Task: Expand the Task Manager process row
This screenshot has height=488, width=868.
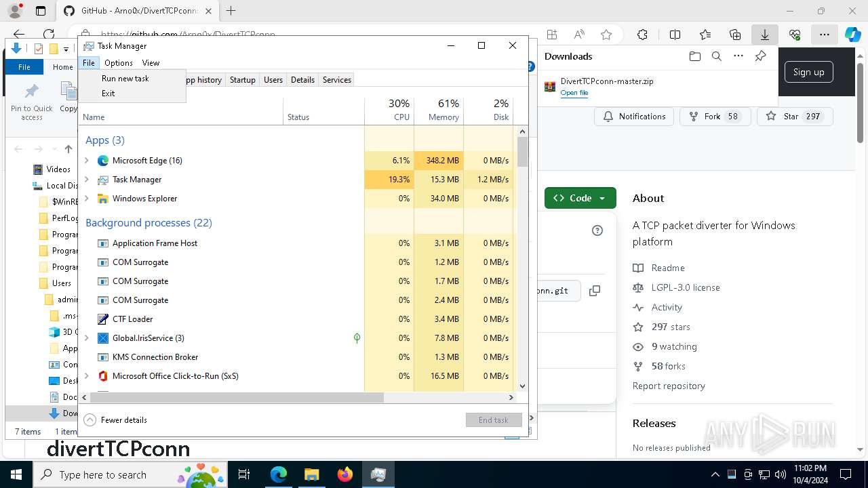Action: [x=86, y=180]
